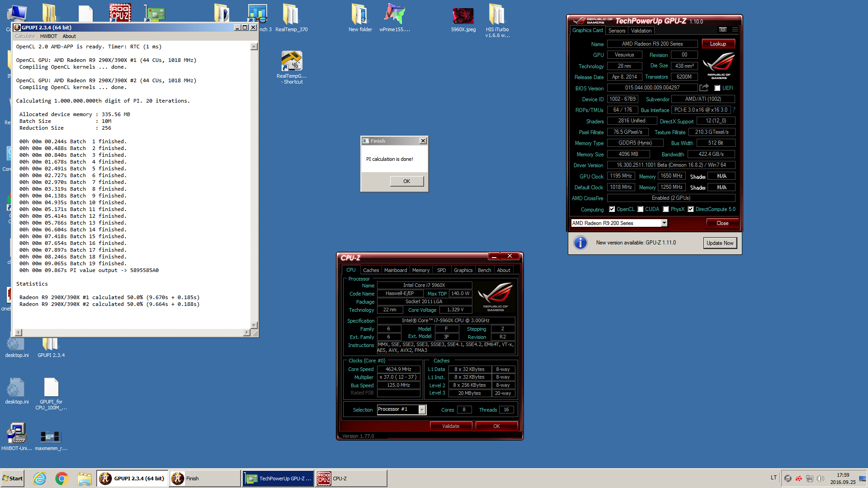Click the LT language indicator
868x488 pixels.
pyautogui.click(x=774, y=478)
